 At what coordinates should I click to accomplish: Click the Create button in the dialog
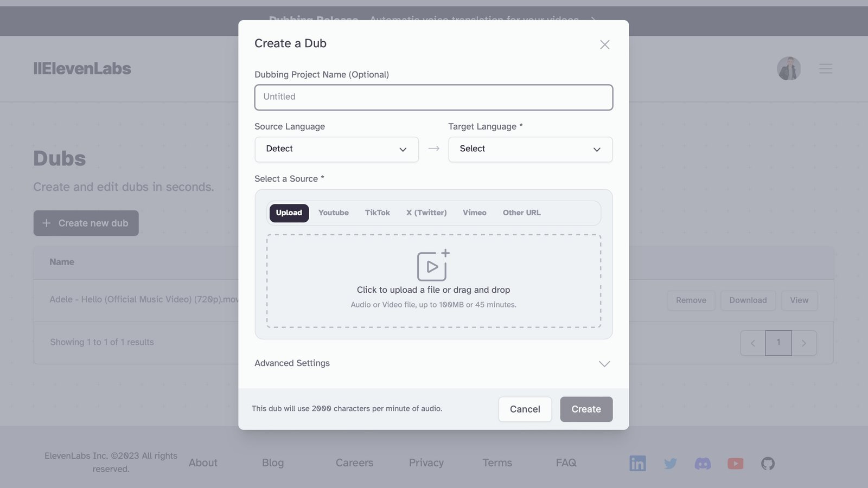(x=586, y=409)
